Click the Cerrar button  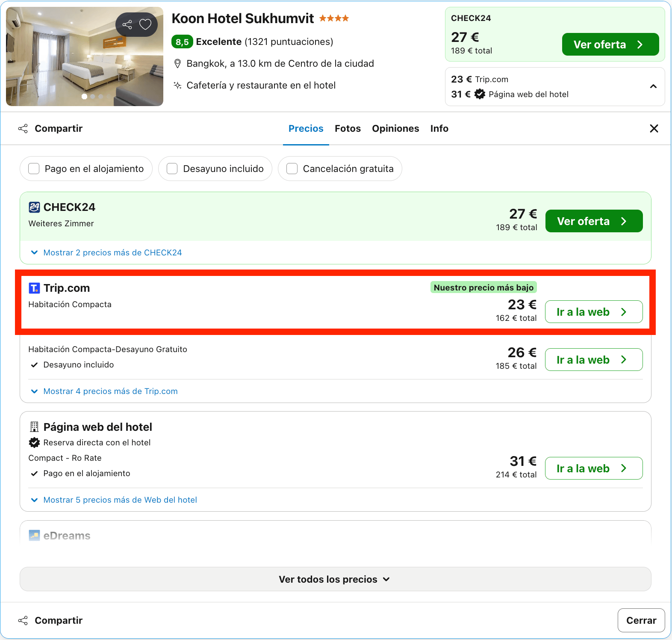tap(641, 620)
